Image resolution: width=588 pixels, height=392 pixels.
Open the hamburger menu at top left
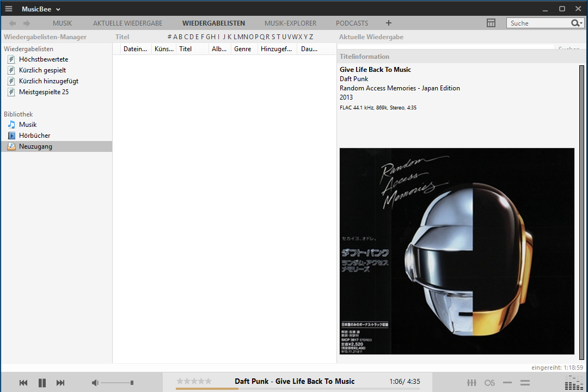pos(9,9)
